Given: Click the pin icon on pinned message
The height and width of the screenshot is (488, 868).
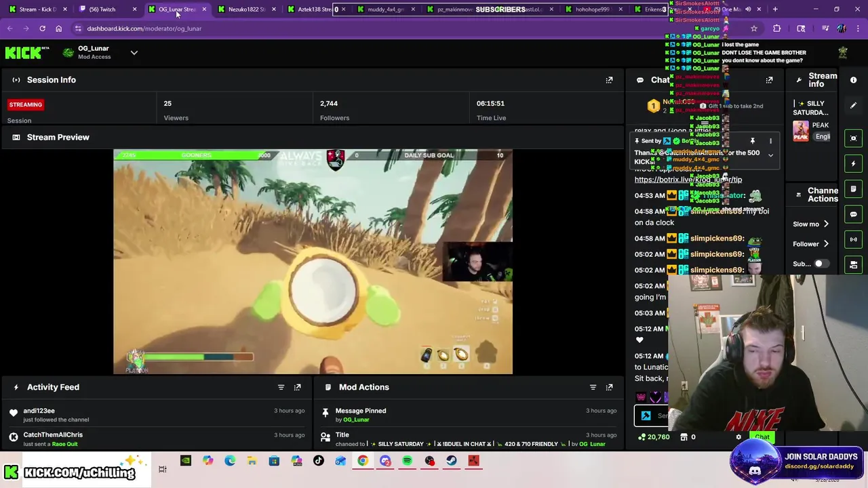Looking at the screenshot, I should (x=752, y=141).
